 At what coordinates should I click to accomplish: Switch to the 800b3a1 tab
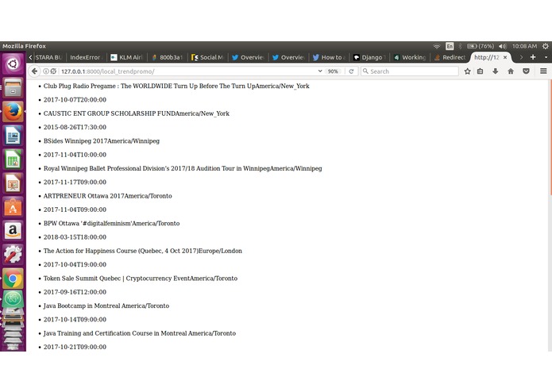pos(168,57)
